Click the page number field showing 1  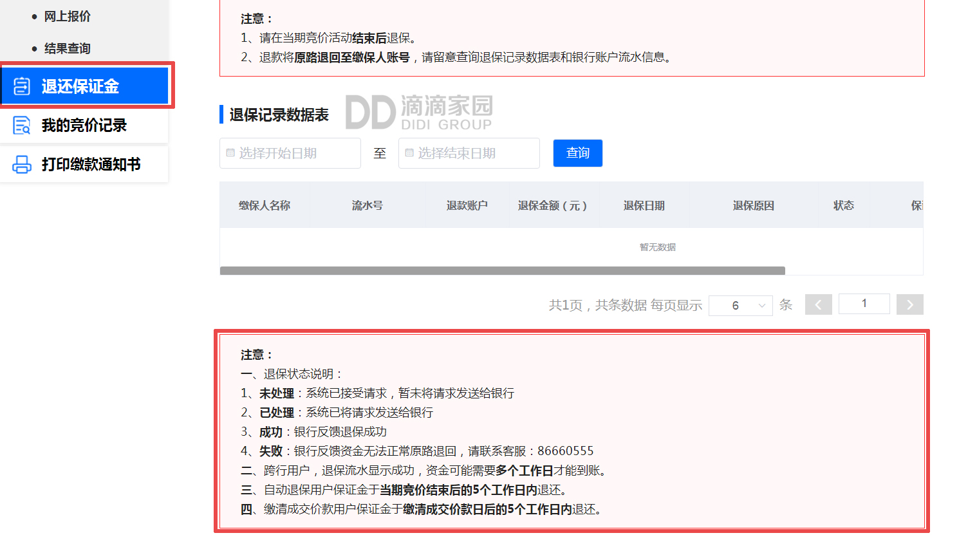coord(864,304)
